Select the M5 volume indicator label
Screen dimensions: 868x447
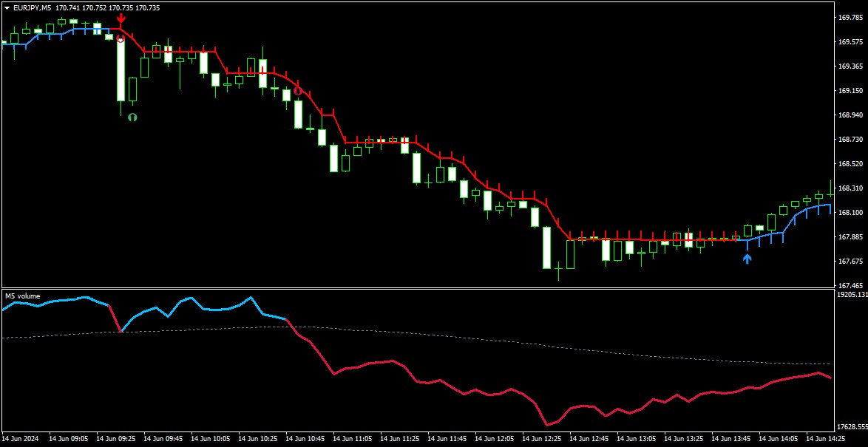click(23, 296)
